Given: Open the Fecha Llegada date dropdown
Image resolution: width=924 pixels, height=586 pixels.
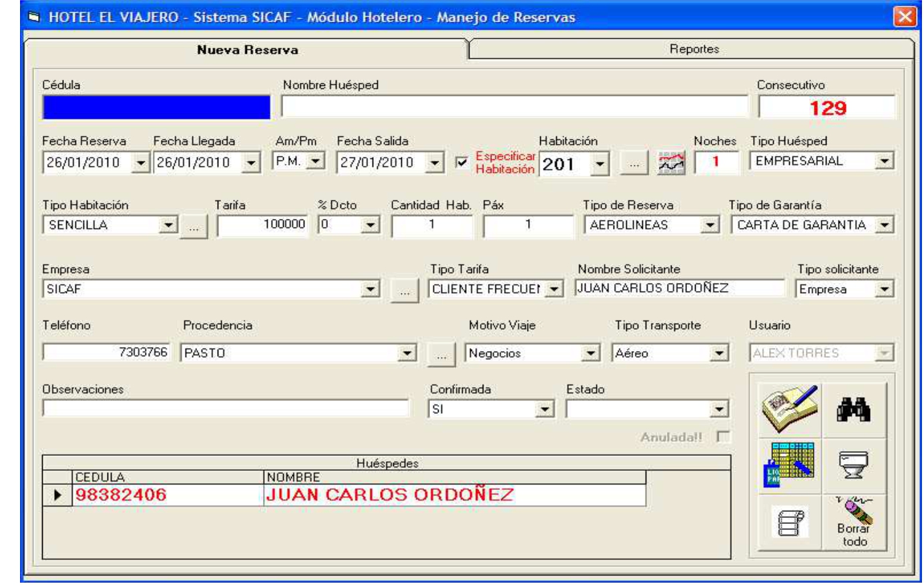Looking at the screenshot, I should point(251,162).
